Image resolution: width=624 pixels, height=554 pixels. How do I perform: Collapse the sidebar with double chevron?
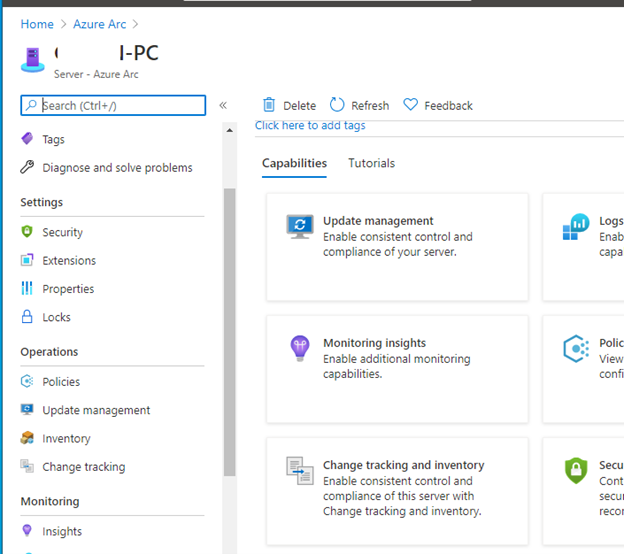pyautogui.click(x=223, y=105)
